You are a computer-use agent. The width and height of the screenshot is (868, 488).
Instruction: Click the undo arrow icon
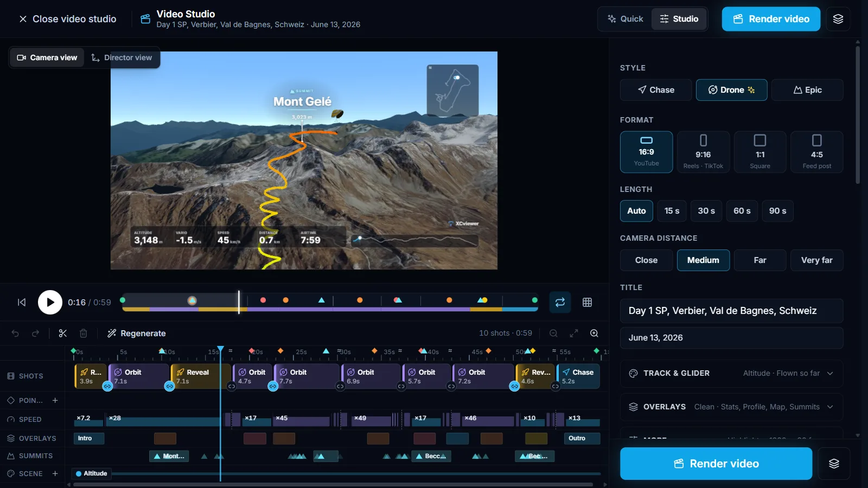tap(15, 333)
